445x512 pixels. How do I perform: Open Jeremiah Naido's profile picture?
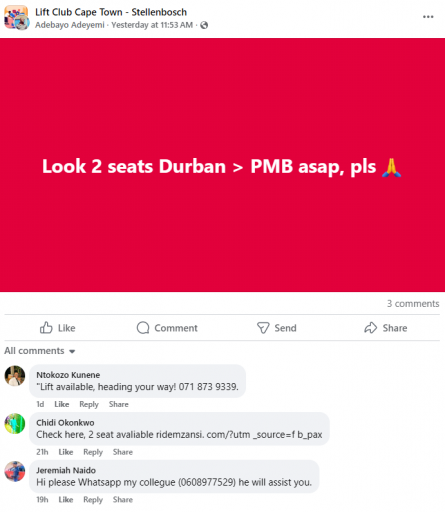pyautogui.click(x=15, y=471)
